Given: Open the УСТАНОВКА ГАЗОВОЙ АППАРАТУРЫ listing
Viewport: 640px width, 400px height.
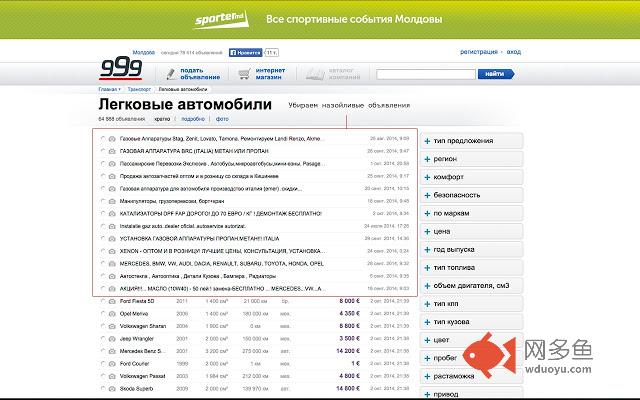Looking at the screenshot, I should tap(200, 238).
